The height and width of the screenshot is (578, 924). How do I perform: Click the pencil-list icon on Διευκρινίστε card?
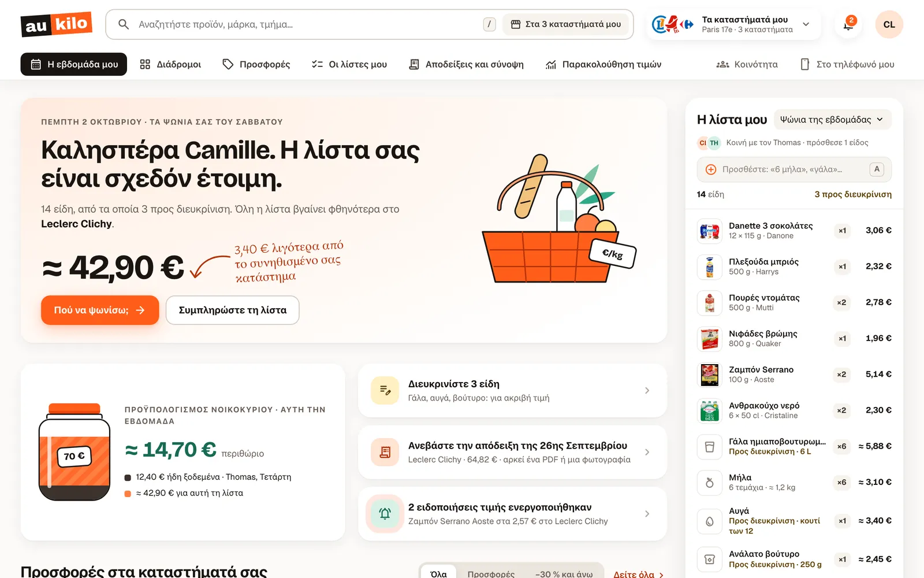385,390
